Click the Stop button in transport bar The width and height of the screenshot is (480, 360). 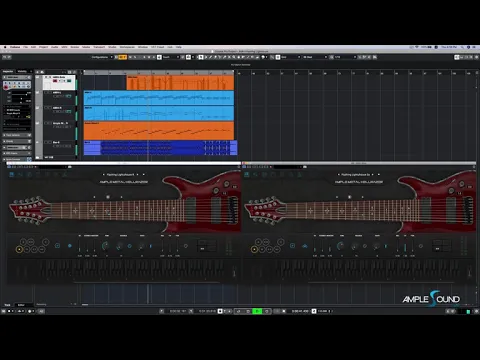(x=248, y=311)
